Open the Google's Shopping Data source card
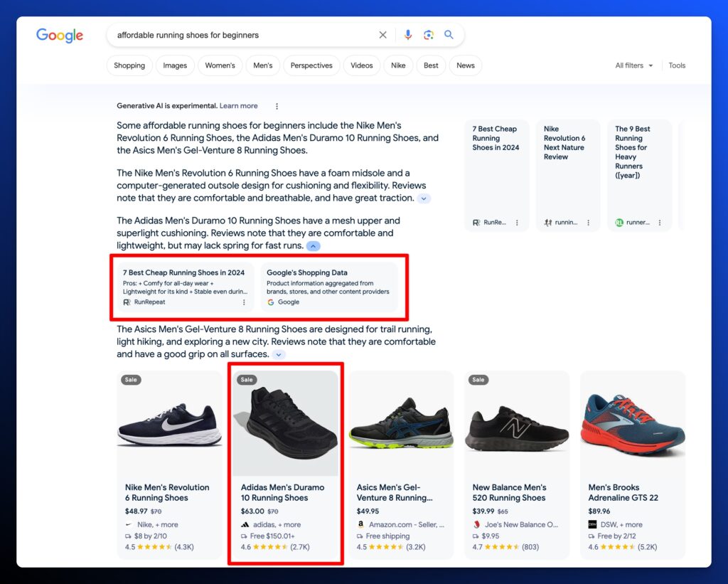 (328, 287)
